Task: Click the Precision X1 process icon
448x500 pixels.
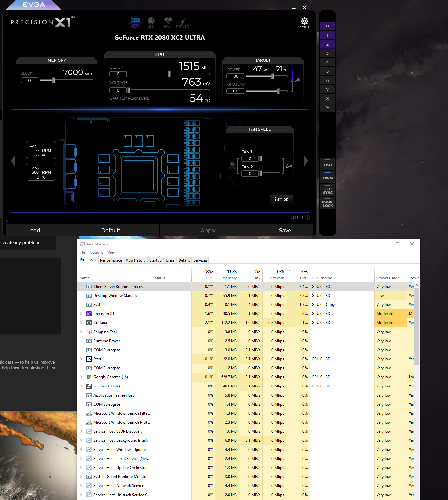Action: (x=89, y=314)
